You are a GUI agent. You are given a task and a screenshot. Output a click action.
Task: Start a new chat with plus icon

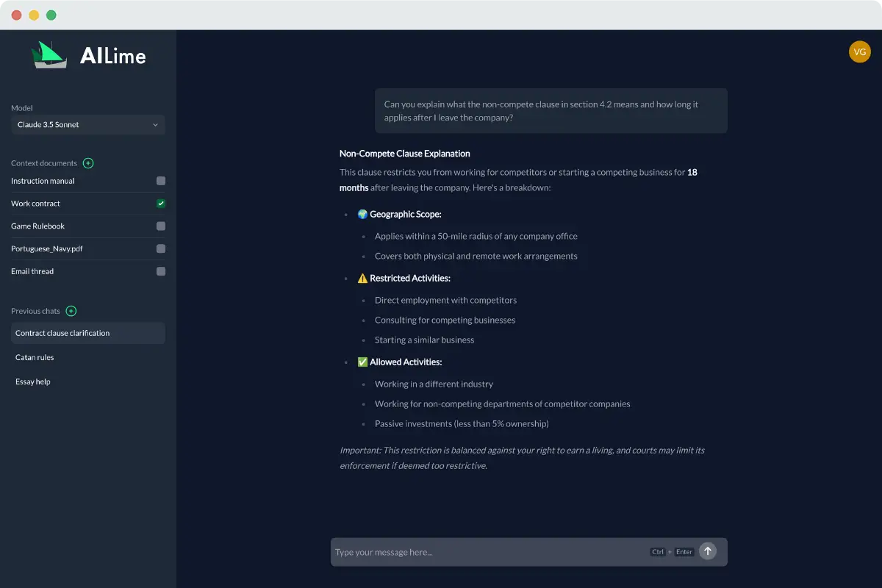tap(71, 311)
